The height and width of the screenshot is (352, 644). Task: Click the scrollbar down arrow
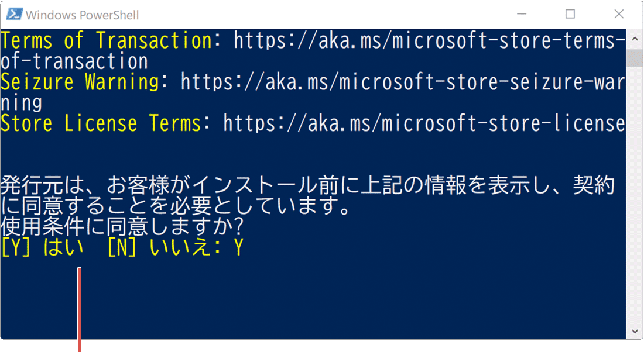pos(634,331)
